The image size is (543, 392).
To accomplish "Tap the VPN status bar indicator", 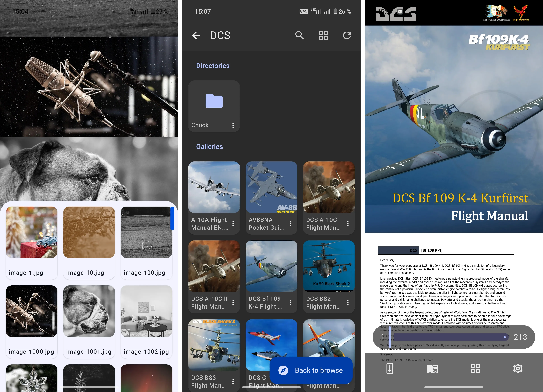I will [304, 11].
